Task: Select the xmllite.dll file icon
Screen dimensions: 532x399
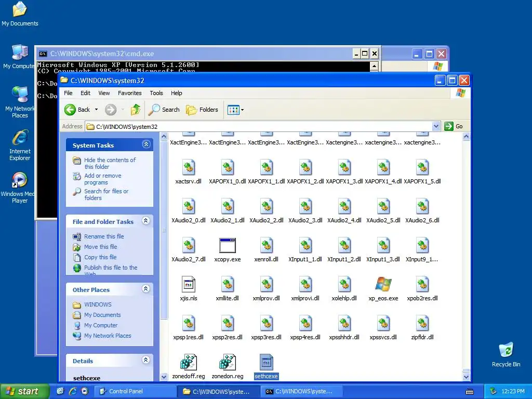Action: 228,284
